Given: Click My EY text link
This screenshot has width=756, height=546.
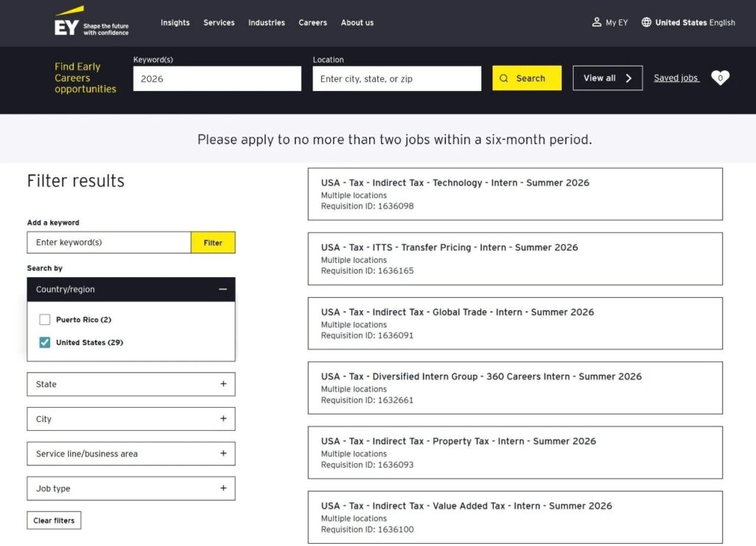Looking at the screenshot, I should click(616, 23).
